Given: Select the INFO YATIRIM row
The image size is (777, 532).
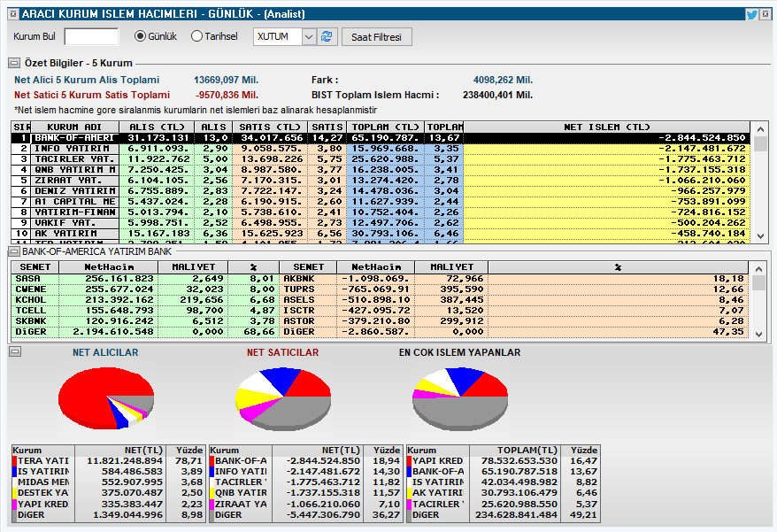Looking at the screenshot, I should pos(381,149).
